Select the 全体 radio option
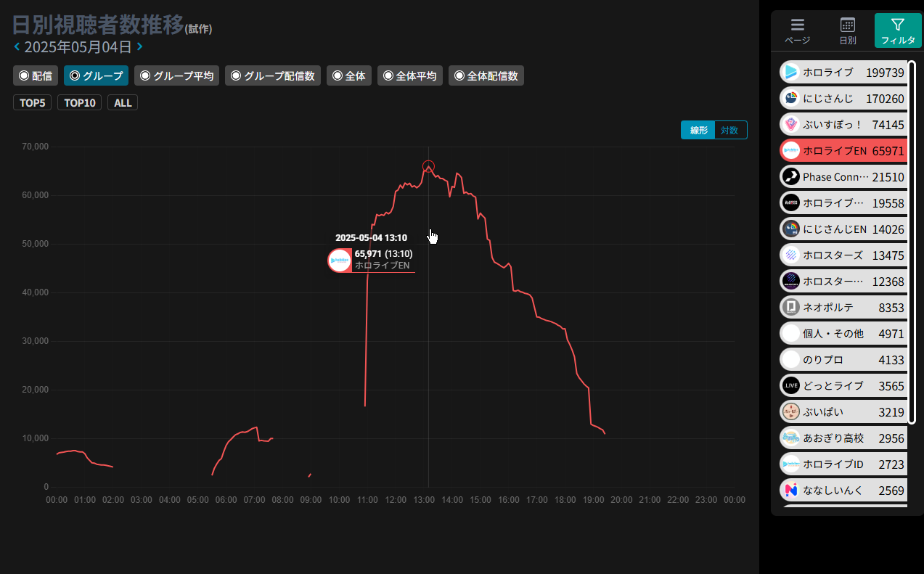 coord(349,75)
